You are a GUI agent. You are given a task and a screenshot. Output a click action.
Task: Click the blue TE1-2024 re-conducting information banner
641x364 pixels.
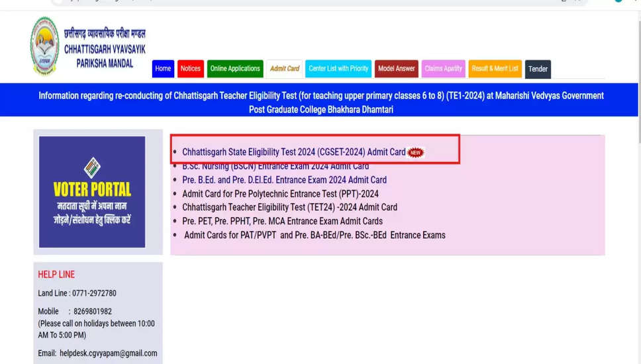pyautogui.click(x=320, y=102)
